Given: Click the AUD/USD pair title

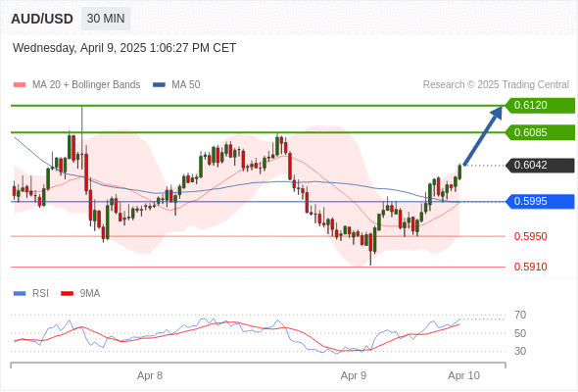Looking at the screenshot, I should (42, 19).
